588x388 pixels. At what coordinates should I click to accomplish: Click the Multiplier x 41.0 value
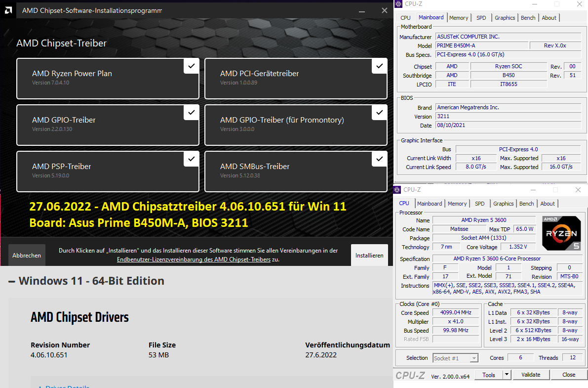point(456,321)
